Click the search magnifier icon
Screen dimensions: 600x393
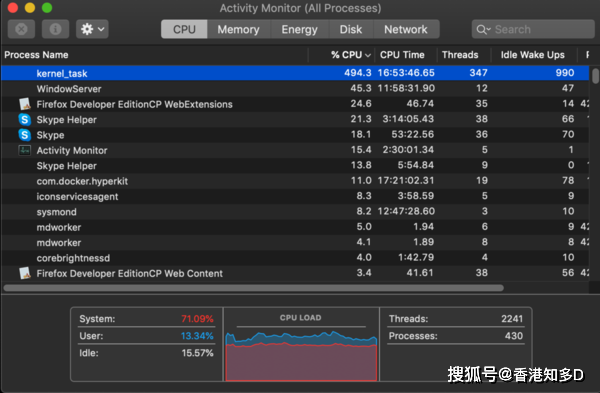(483, 29)
